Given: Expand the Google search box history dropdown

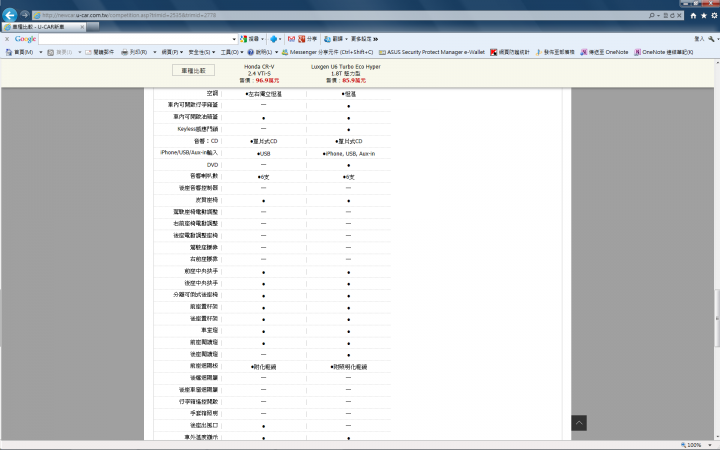Looking at the screenshot, I should (x=234, y=39).
